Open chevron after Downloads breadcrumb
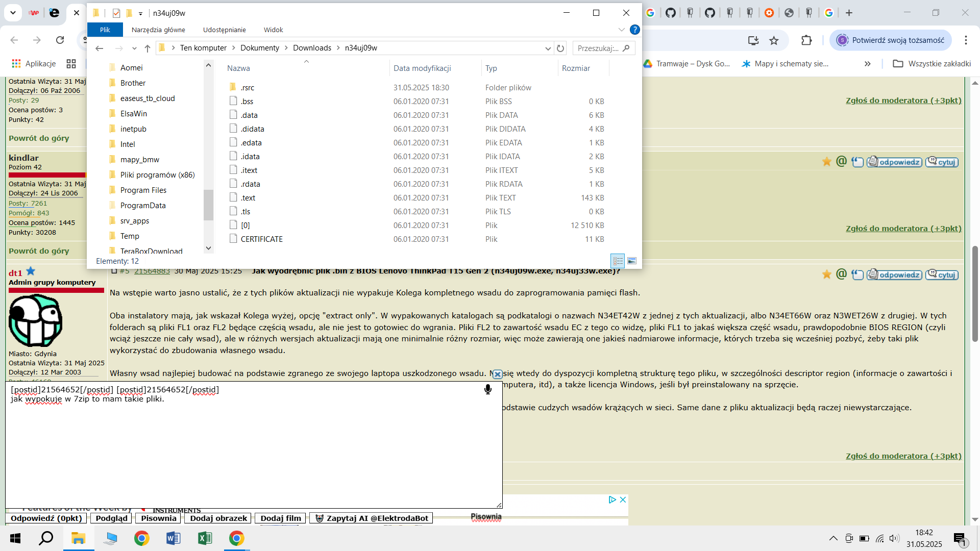 point(338,48)
